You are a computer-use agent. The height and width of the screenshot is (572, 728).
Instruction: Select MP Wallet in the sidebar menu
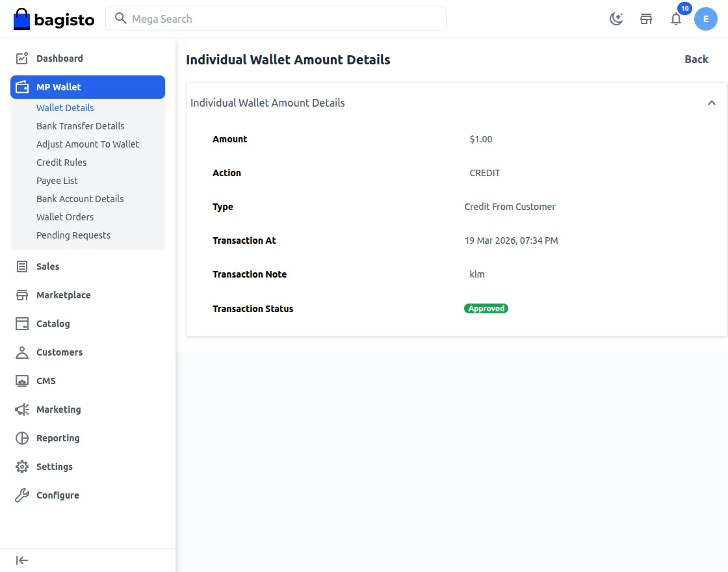58,86
